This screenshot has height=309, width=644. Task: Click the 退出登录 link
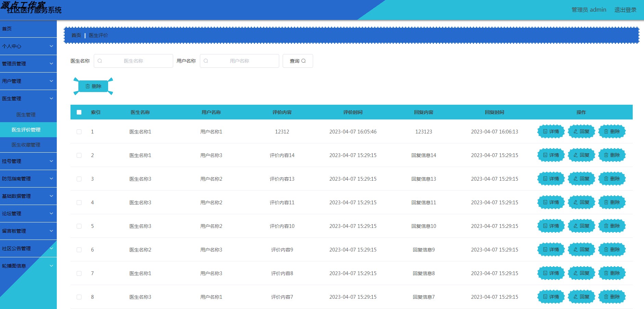pyautogui.click(x=625, y=10)
